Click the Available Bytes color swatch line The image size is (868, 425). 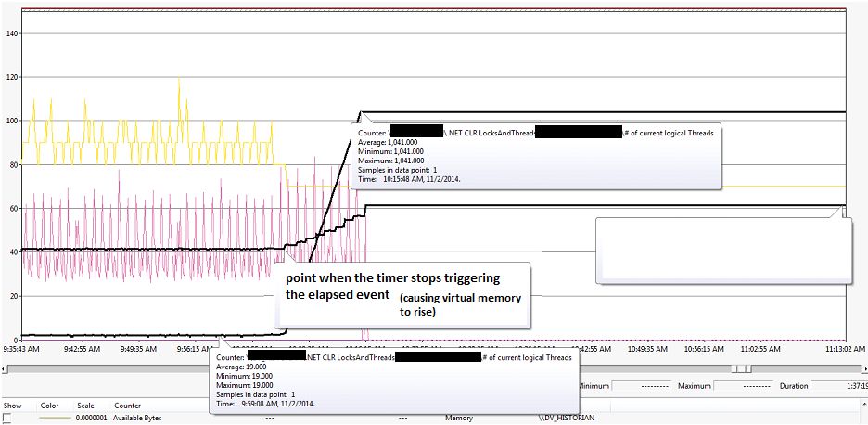[x=55, y=418]
